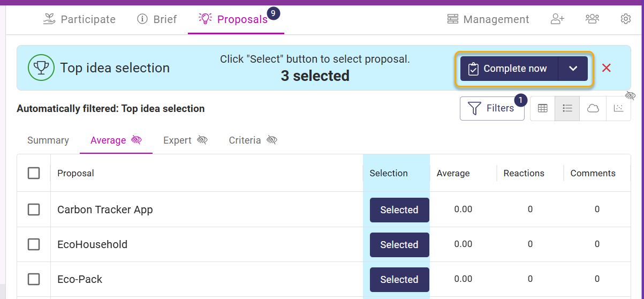Switch to cloud view
The width and height of the screenshot is (644, 299).
tap(593, 108)
